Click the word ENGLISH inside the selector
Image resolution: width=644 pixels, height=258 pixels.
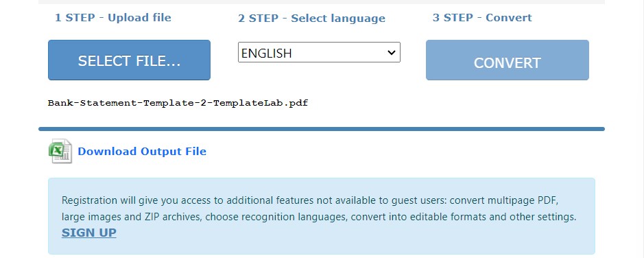[267, 53]
